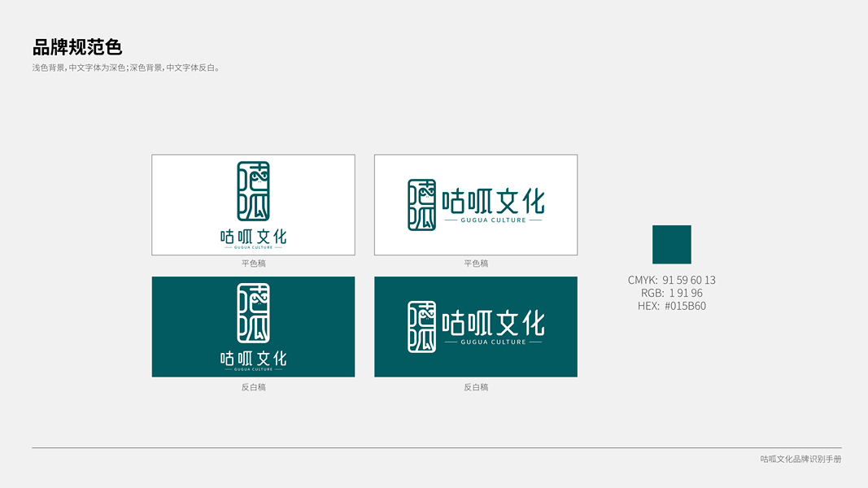Select the horizontal teal-background logo card
The width and height of the screenshot is (868, 488).
click(476, 327)
